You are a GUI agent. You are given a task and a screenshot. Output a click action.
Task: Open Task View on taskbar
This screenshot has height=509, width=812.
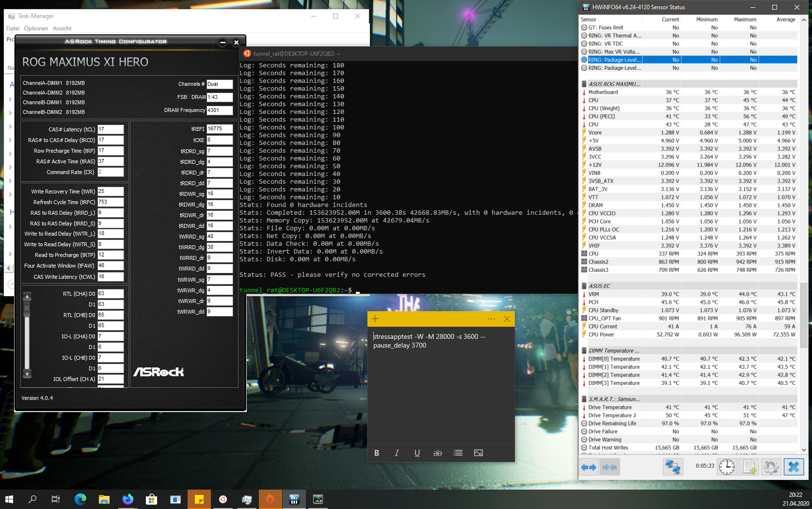coord(56,499)
